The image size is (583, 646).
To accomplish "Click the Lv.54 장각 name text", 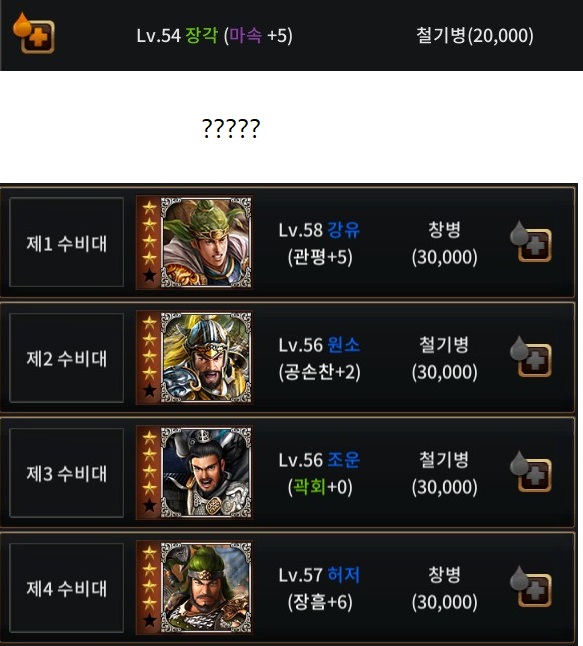I will pyautogui.click(x=177, y=35).
